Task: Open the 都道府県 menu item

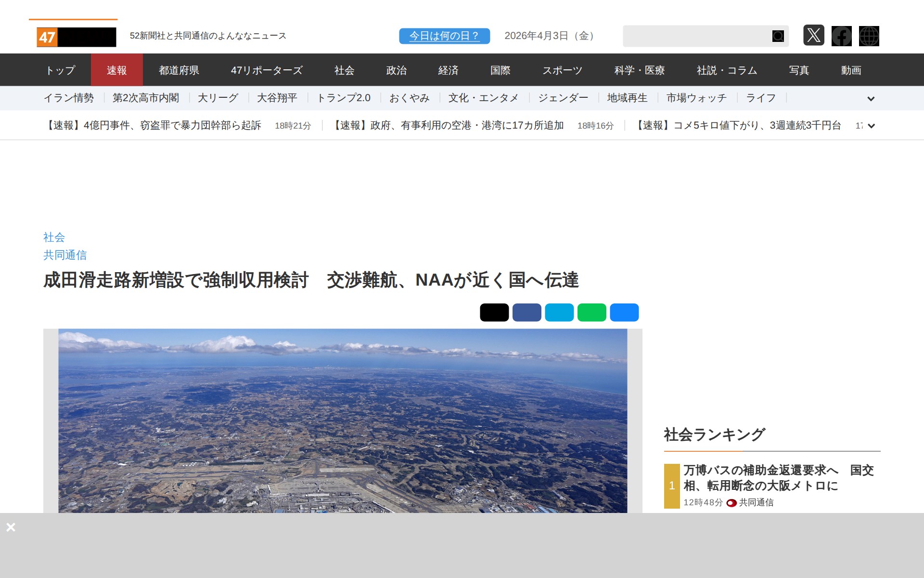Action: point(179,70)
